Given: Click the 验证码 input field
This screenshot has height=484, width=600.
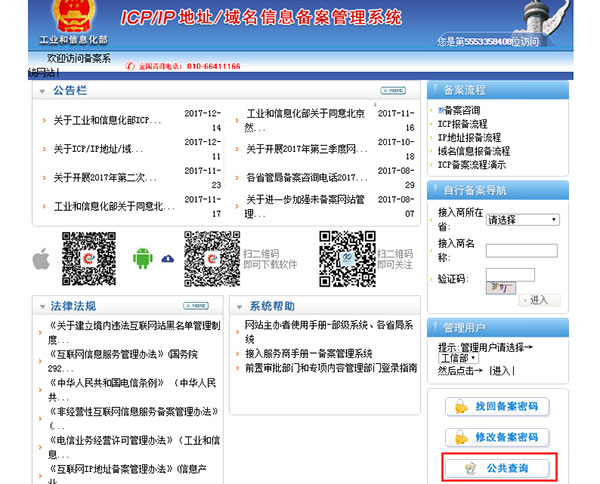Looking at the screenshot, I should pos(510,275).
